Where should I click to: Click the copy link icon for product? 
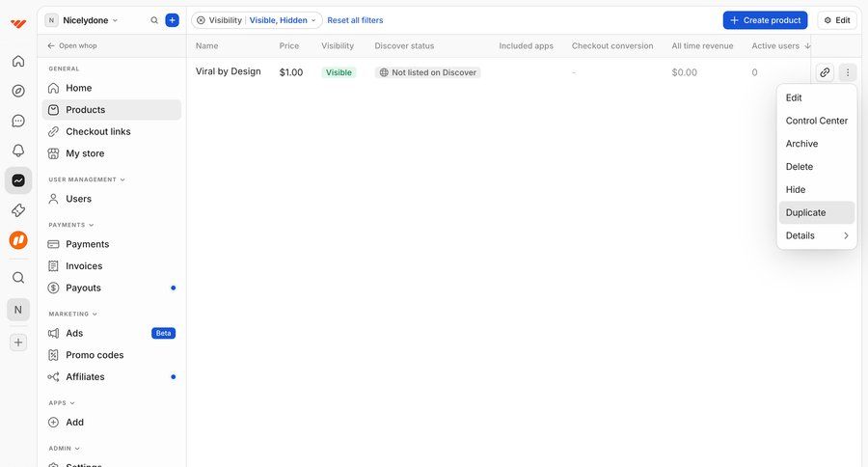824,72
